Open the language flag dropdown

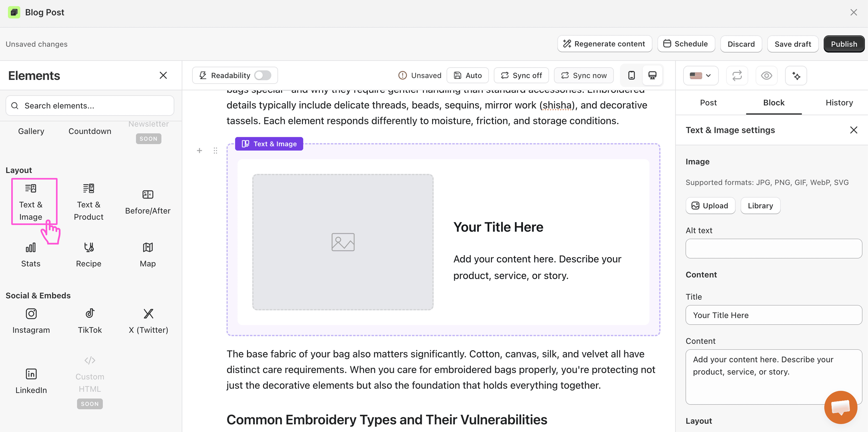click(701, 76)
